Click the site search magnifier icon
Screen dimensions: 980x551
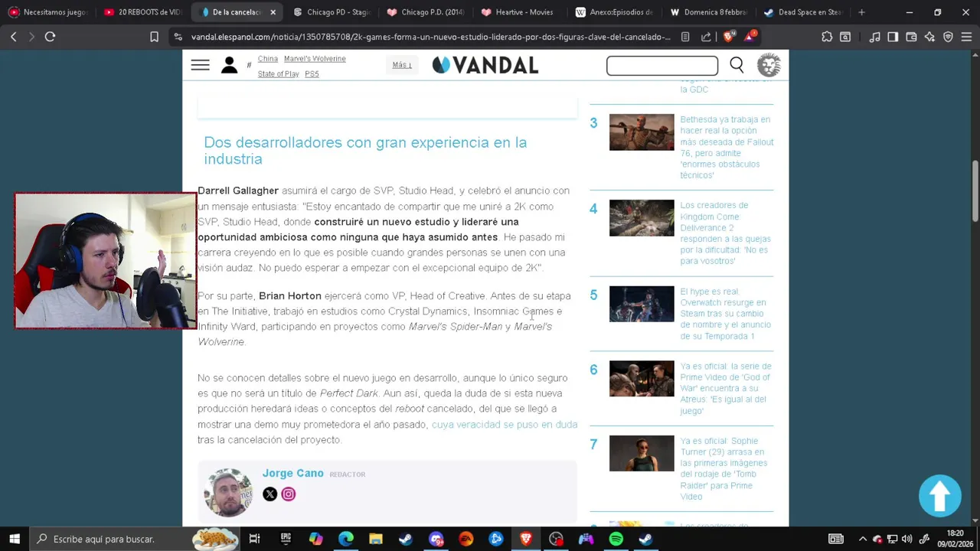pos(737,66)
